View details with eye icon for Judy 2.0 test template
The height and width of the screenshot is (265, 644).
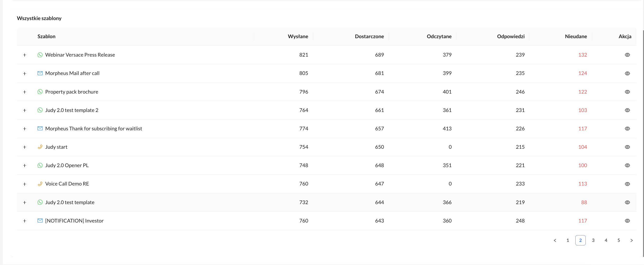coord(627,202)
